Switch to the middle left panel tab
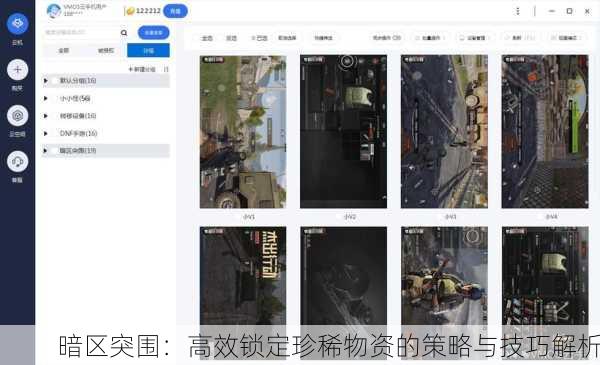The width and height of the screenshot is (600, 365). click(x=106, y=51)
